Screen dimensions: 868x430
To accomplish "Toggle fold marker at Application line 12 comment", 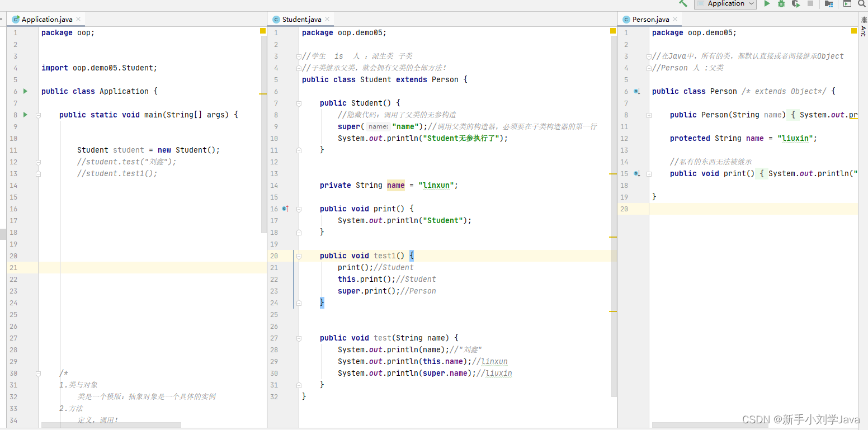I will point(39,162).
